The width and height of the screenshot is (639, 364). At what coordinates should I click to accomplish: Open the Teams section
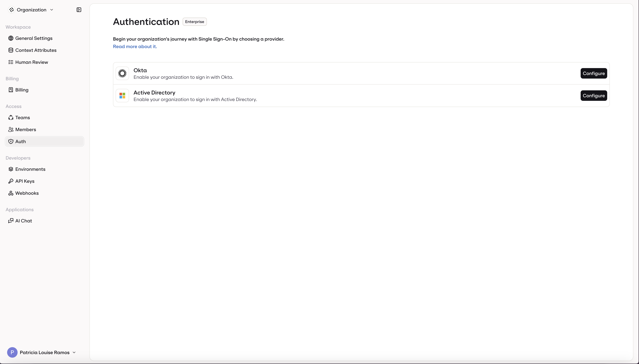tap(22, 117)
